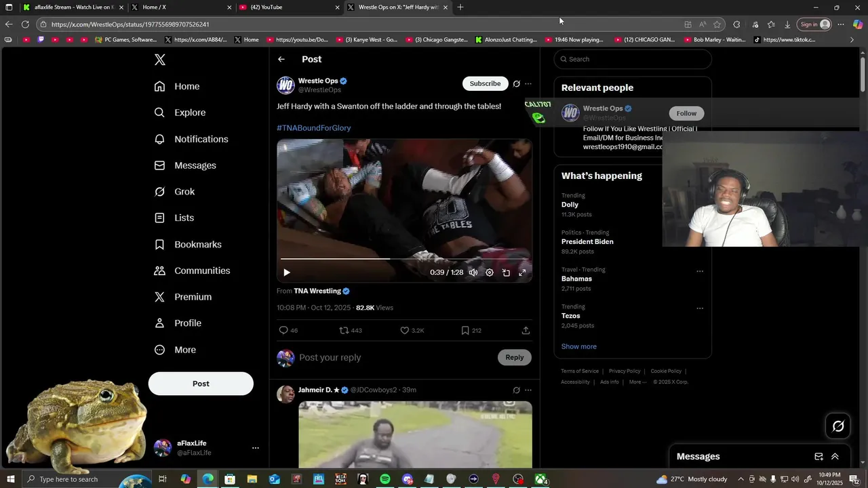The image size is (868, 488).
Task: Mute the video volume
Action: [x=473, y=272]
